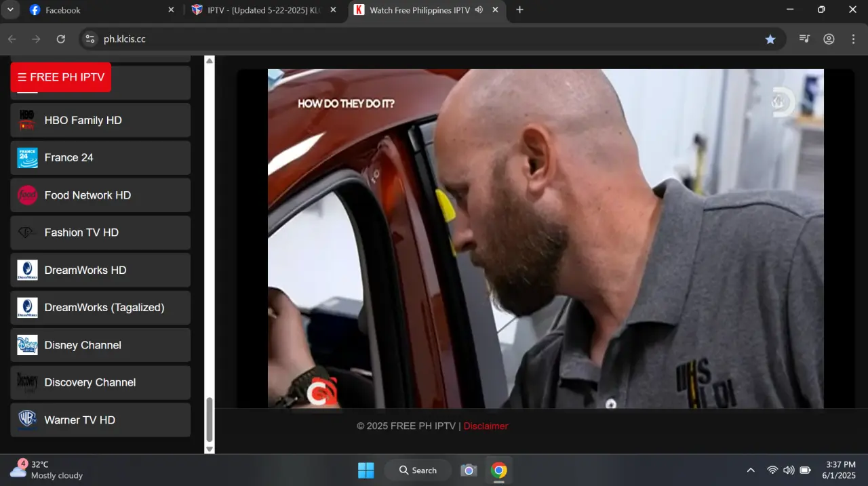Click the channel list scrollbar down arrow

point(210,449)
